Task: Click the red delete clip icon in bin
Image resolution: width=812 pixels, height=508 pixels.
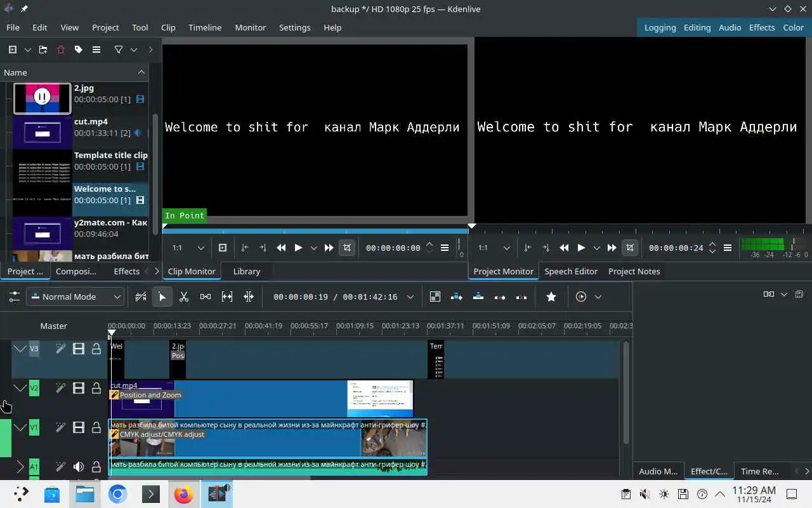Action: pos(61,50)
